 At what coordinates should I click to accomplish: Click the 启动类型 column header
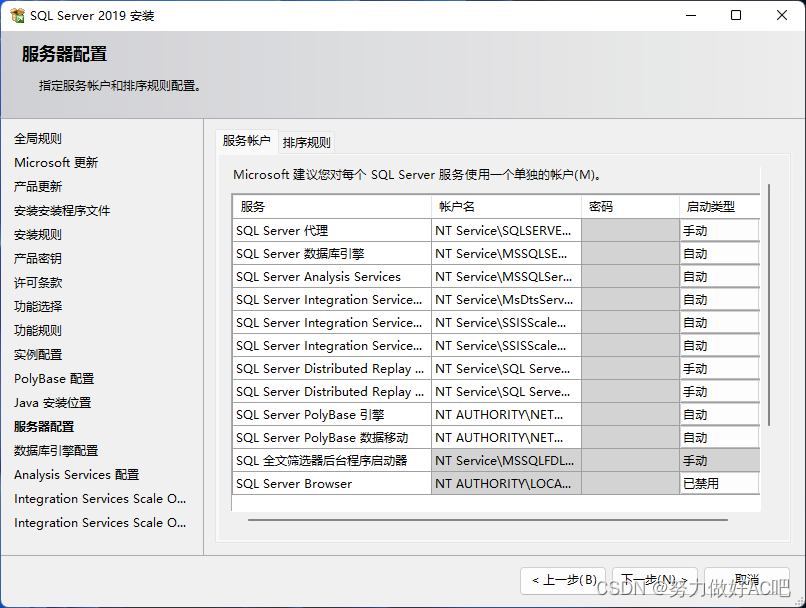720,207
